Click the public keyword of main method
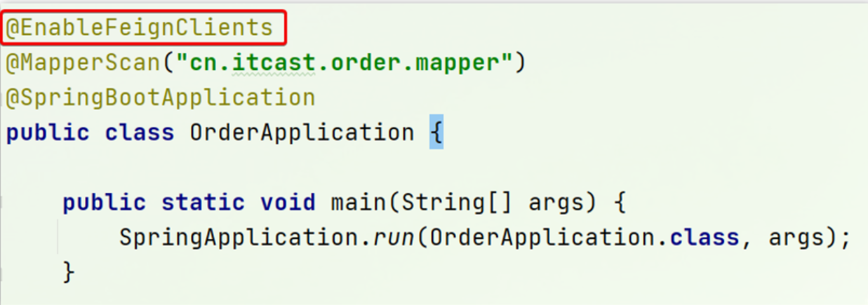Screen dimensions: 868x305 104,203
